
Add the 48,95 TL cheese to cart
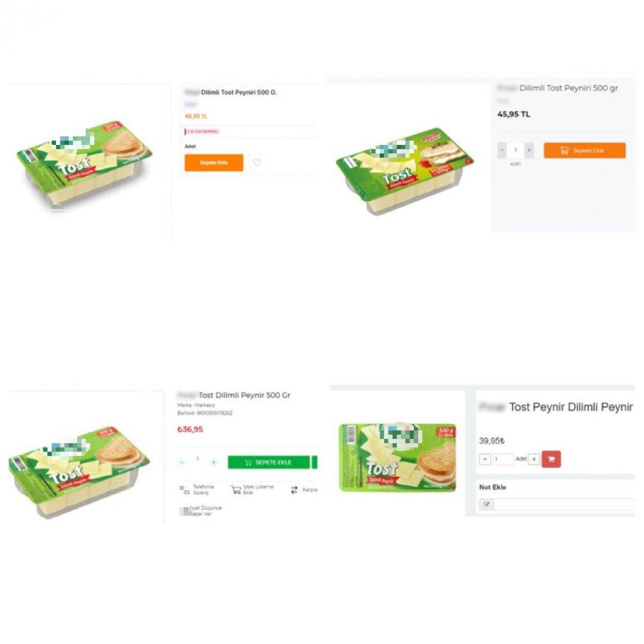point(214,163)
